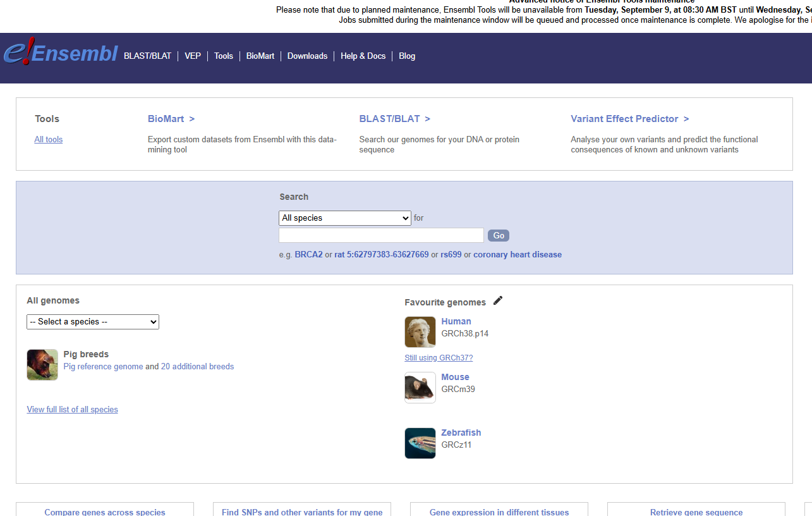This screenshot has width=812, height=516.
Task: Open the Mouse genome name link
Action: tap(456, 377)
